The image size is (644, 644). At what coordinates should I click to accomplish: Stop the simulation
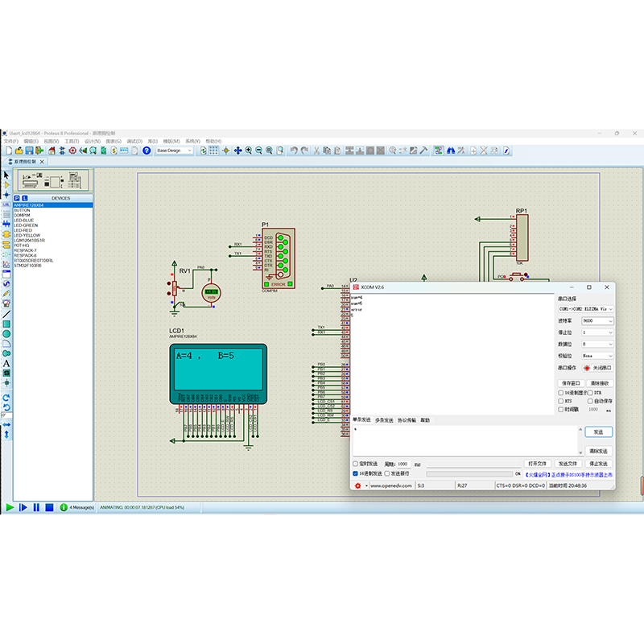coord(48,507)
